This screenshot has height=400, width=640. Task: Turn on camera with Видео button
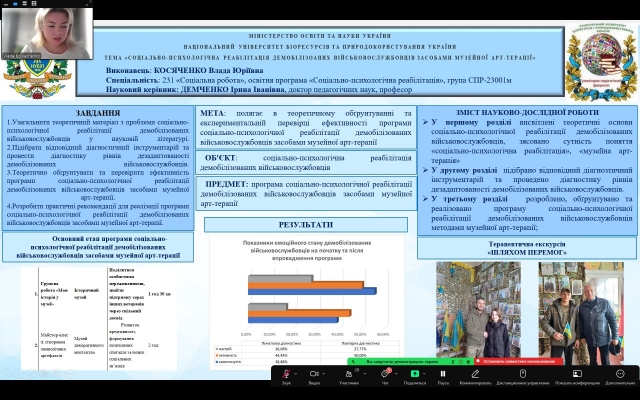[316, 374]
